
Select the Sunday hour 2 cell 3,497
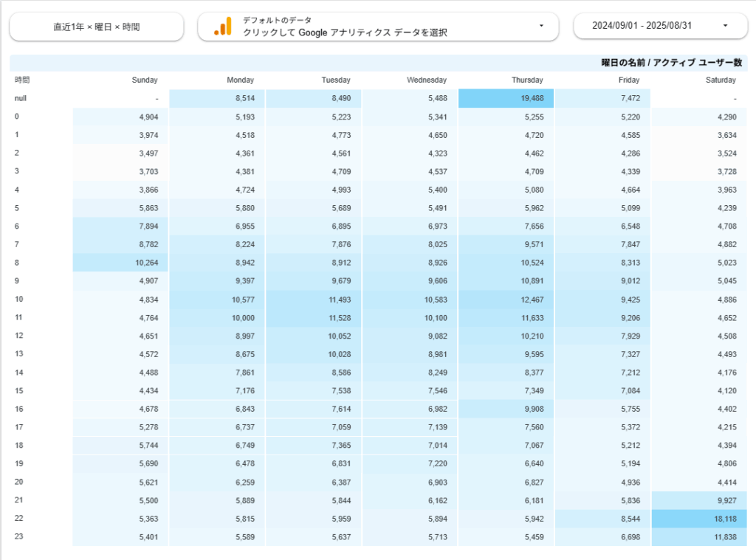pyautogui.click(x=120, y=153)
